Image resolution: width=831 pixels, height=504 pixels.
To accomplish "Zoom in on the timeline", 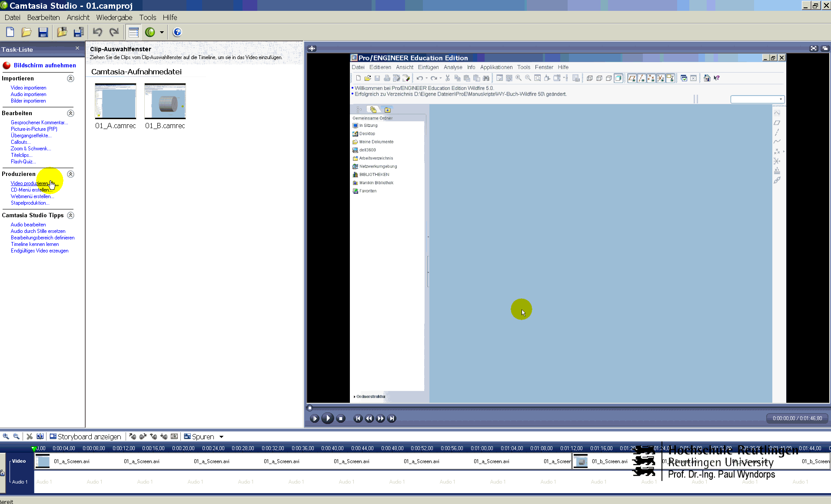I will click(6, 436).
